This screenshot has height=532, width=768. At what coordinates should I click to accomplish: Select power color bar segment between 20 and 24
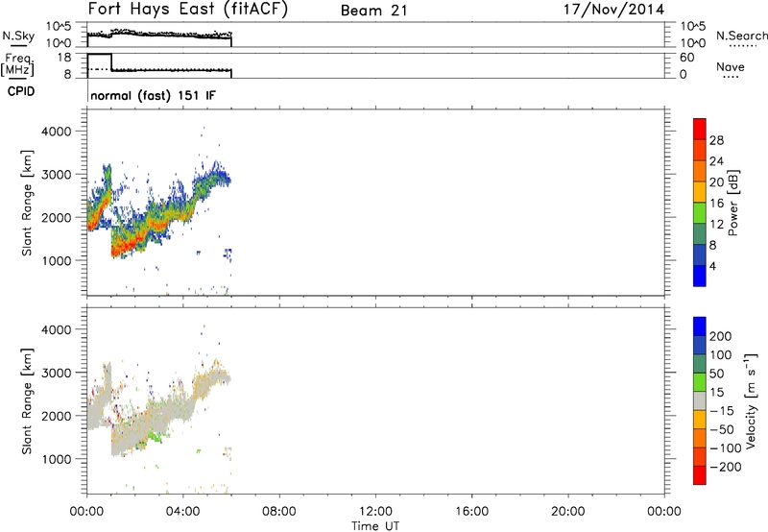point(700,171)
